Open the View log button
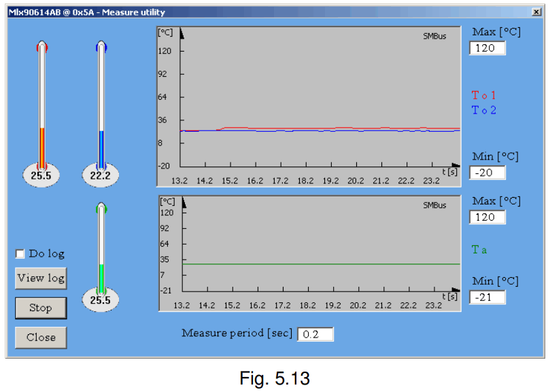 pyautogui.click(x=41, y=279)
